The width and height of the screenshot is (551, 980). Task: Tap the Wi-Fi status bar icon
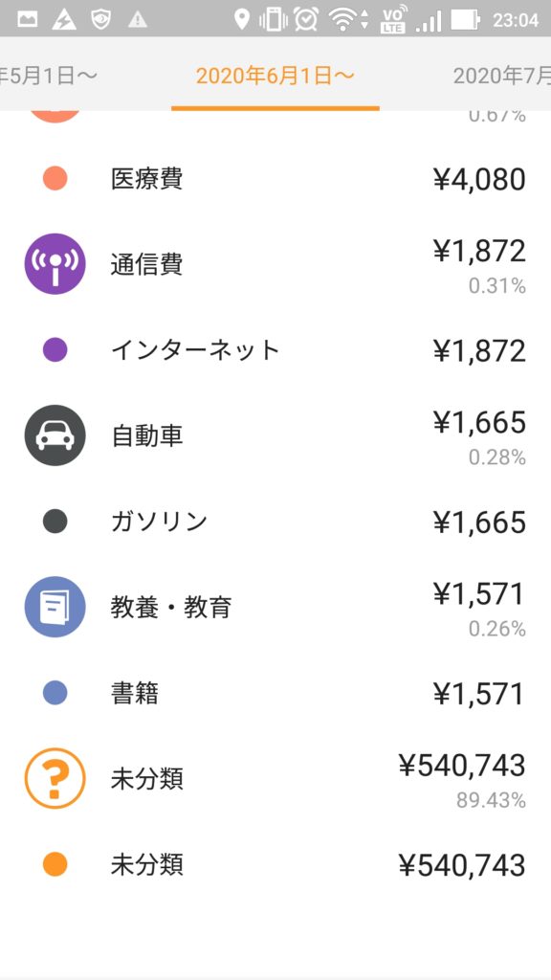coord(342,20)
